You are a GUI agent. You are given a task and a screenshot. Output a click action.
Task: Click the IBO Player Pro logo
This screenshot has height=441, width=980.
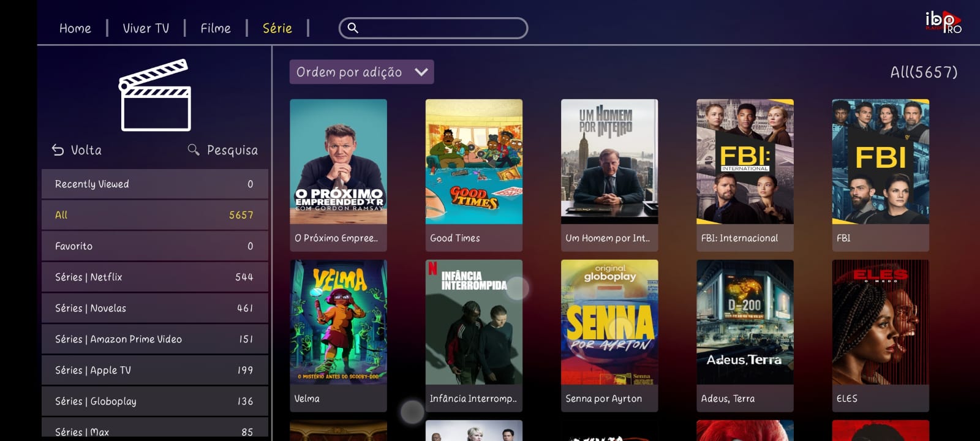click(x=943, y=22)
